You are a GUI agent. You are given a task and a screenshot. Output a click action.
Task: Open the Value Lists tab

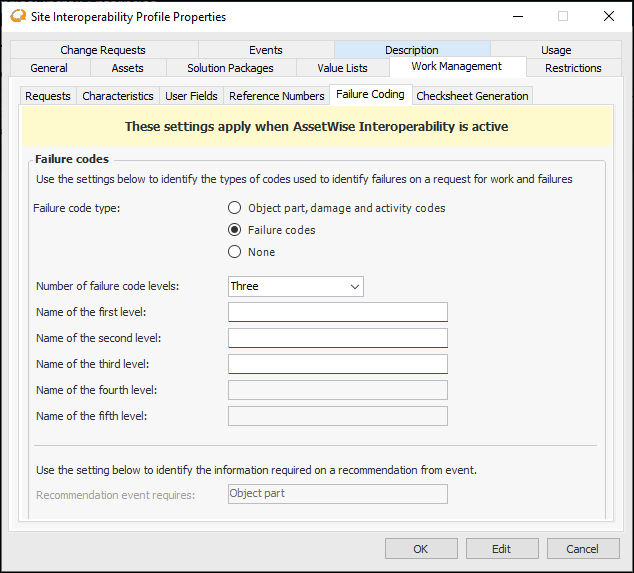pos(342,68)
